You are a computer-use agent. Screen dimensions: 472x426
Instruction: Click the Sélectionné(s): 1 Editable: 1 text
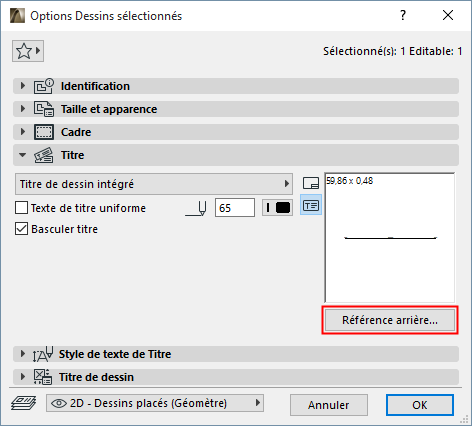click(393, 51)
